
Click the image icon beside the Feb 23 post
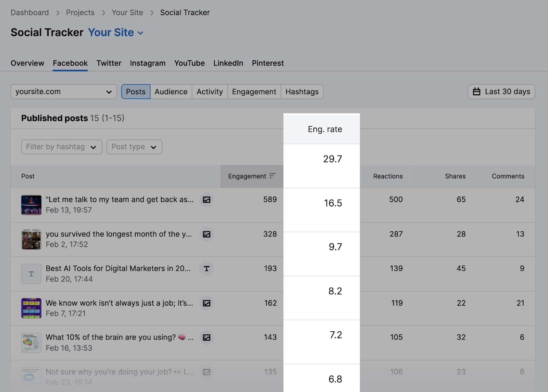point(207,372)
